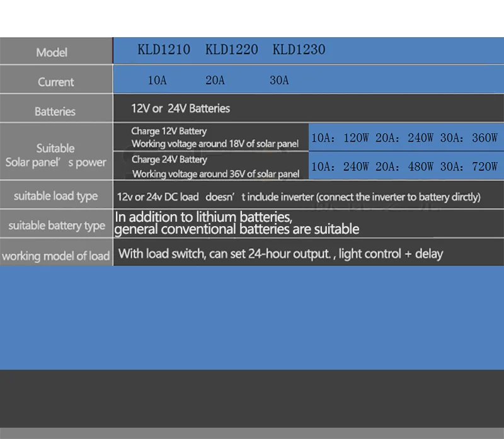
Task: Click the "Model" row label
Action: point(52,52)
